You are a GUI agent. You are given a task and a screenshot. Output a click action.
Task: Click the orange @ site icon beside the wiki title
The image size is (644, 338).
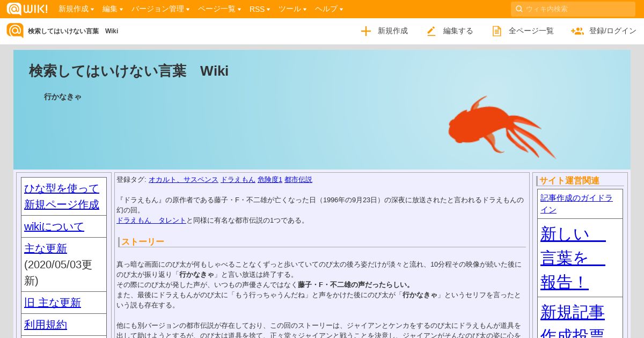(15, 31)
